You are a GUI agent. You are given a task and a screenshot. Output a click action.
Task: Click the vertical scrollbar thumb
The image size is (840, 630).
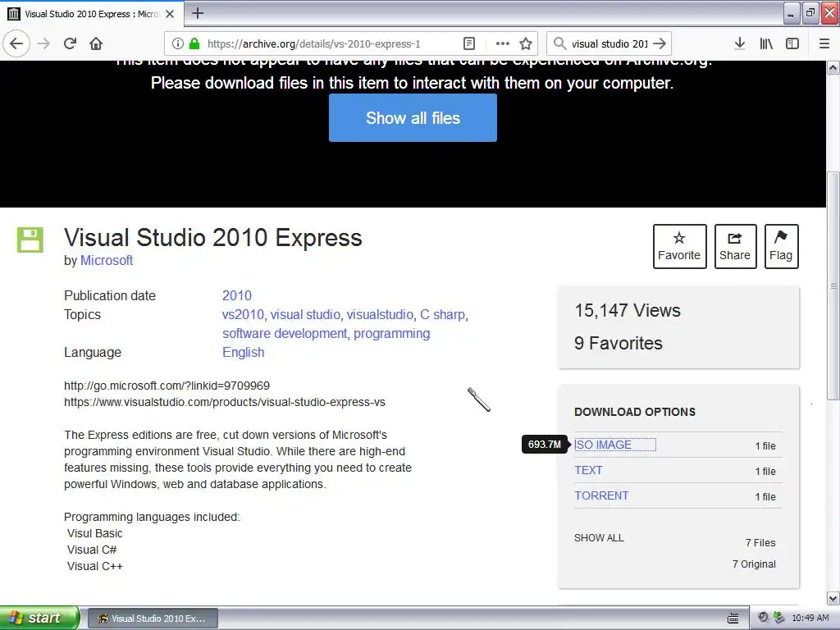tap(833, 285)
